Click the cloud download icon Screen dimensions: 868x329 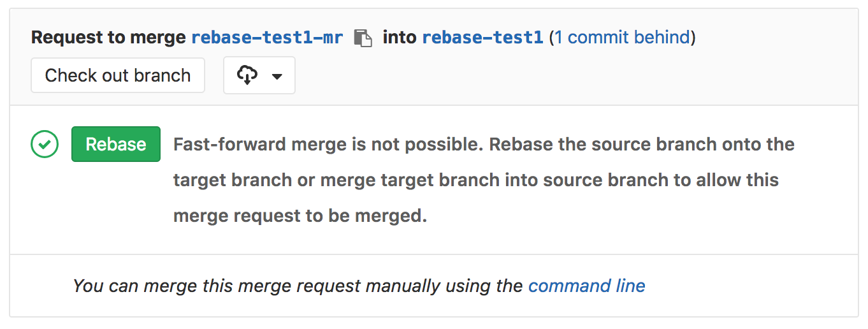click(x=247, y=75)
